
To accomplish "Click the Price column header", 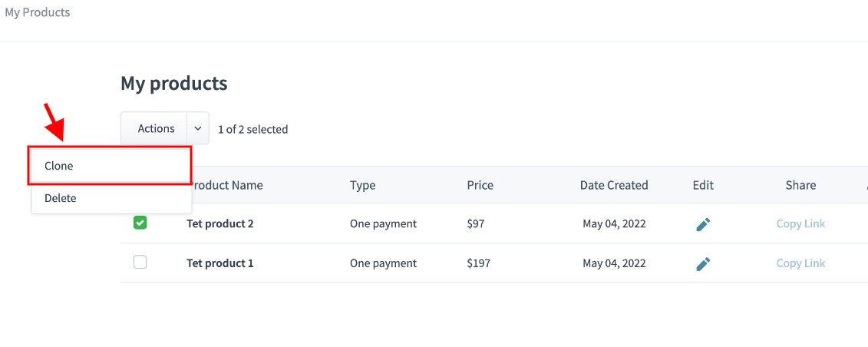I will (480, 185).
